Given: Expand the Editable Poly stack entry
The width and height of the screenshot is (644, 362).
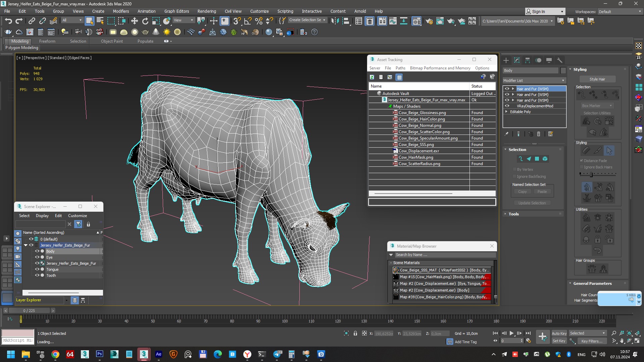Looking at the screenshot, I should tap(506, 112).
